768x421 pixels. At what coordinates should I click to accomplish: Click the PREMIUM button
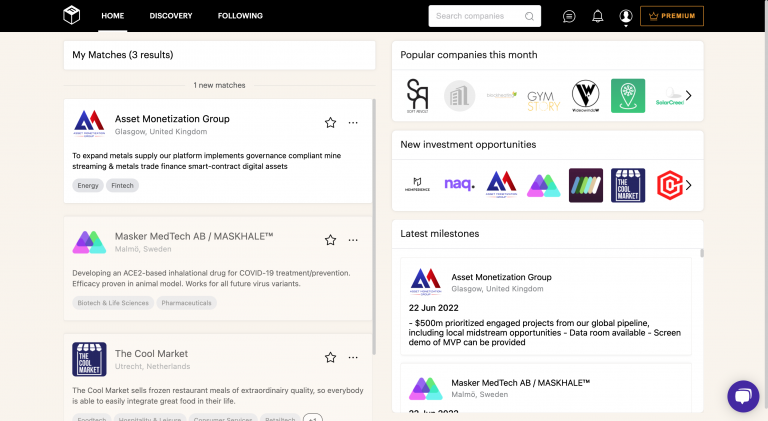(672, 16)
